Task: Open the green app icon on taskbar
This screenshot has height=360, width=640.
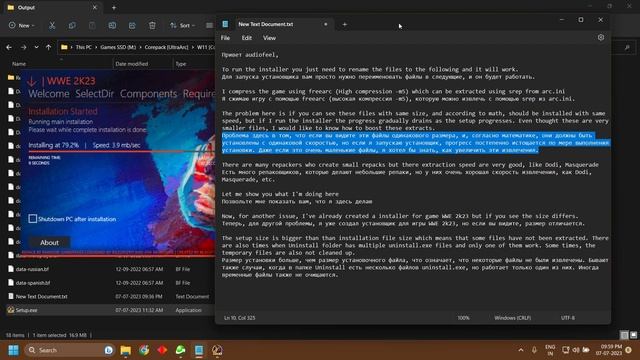Action: (180, 350)
